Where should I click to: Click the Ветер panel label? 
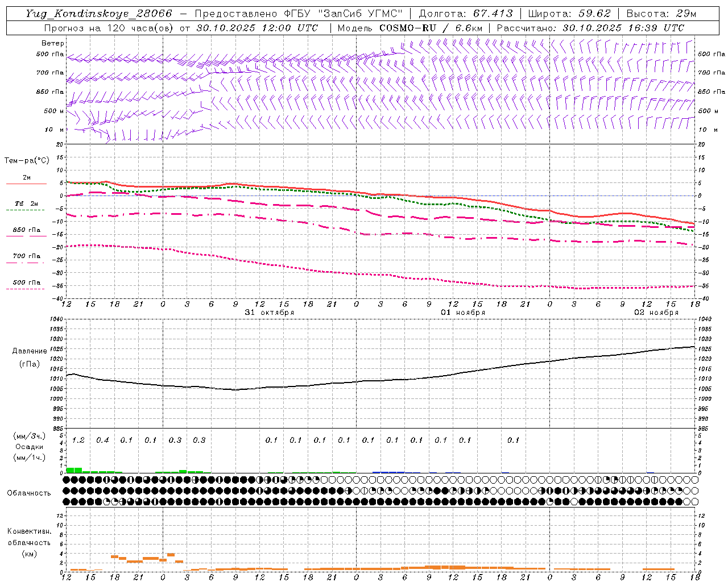pyautogui.click(x=53, y=43)
